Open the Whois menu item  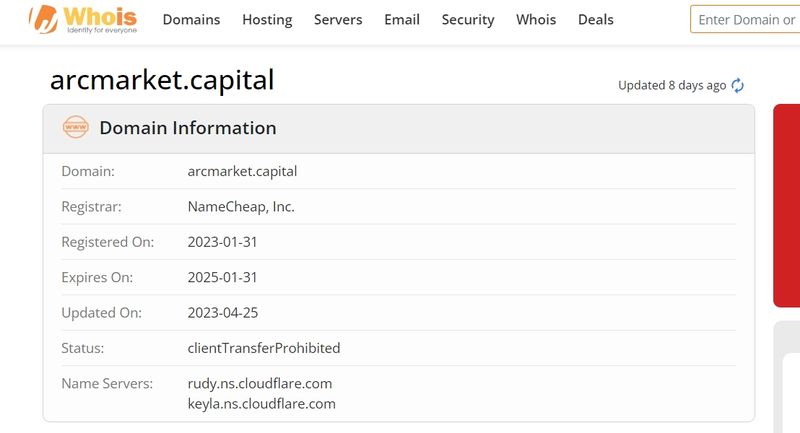tap(536, 20)
